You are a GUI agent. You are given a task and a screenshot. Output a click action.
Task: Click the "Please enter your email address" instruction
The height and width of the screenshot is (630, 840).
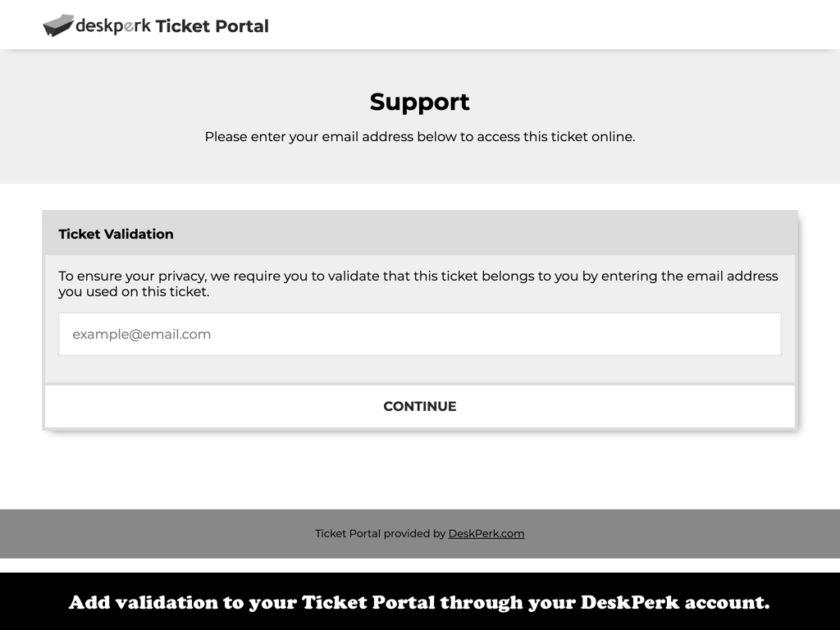(x=419, y=137)
